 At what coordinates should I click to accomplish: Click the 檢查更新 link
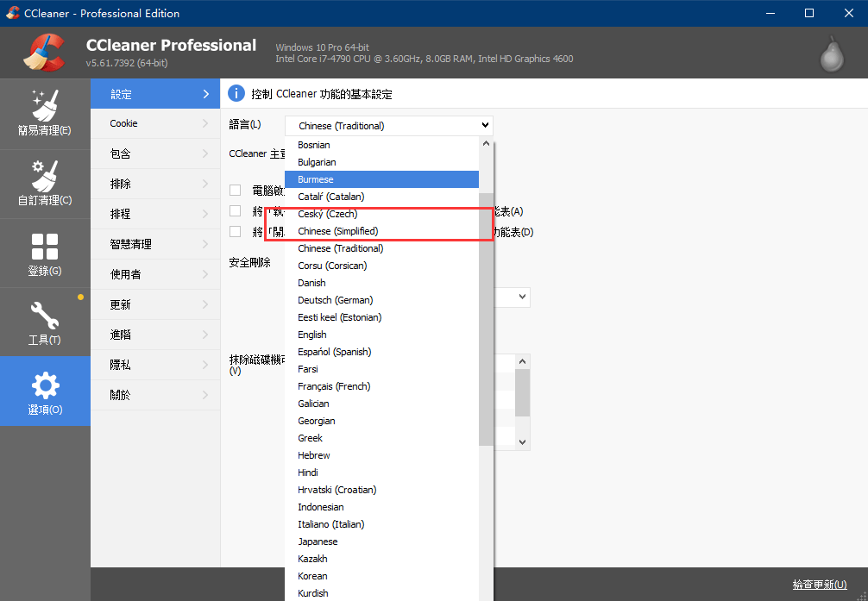pyautogui.click(x=819, y=585)
